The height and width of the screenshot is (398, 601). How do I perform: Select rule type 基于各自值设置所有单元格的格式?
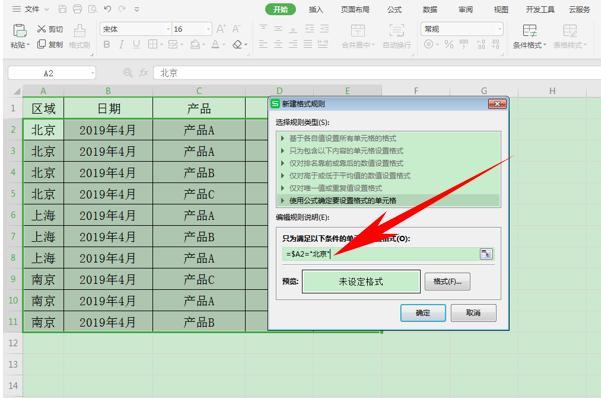click(388, 138)
